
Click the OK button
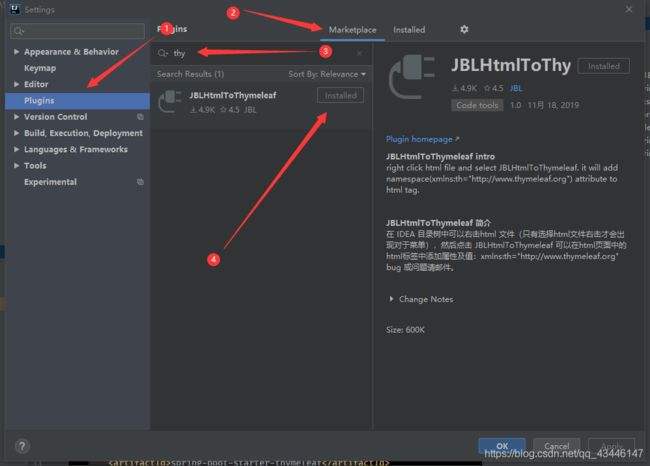(502, 446)
